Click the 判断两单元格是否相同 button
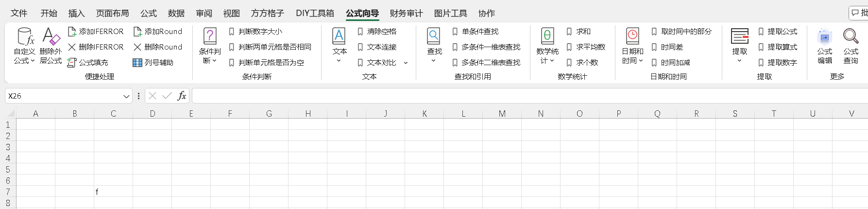The image size is (868, 209). click(270, 47)
